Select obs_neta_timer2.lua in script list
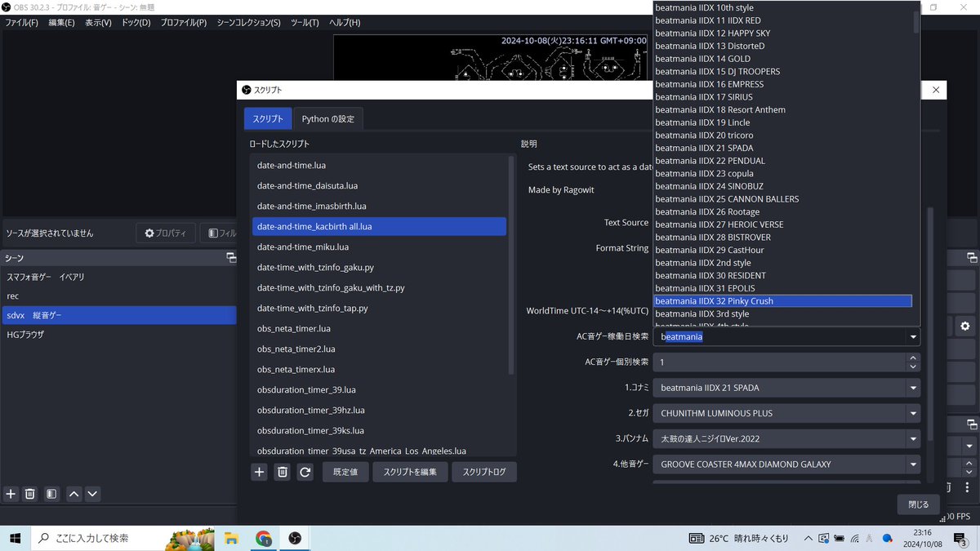The width and height of the screenshot is (980, 551). click(379, 349)
